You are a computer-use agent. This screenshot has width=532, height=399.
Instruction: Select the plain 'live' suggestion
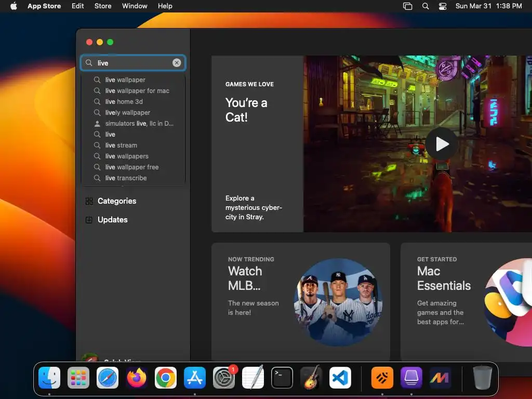[133, 135]
